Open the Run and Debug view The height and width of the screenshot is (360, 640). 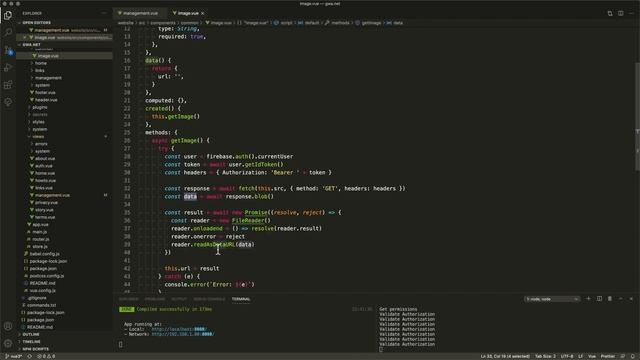8,67
